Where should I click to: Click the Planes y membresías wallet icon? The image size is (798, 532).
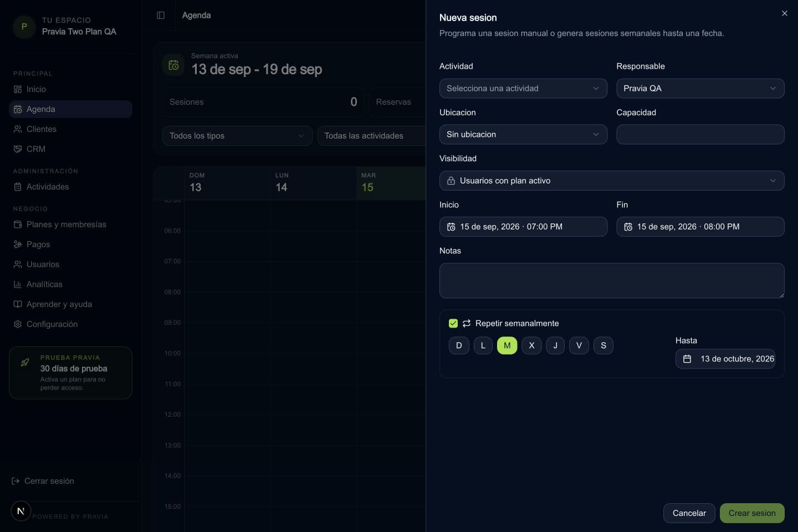point(18,224)
